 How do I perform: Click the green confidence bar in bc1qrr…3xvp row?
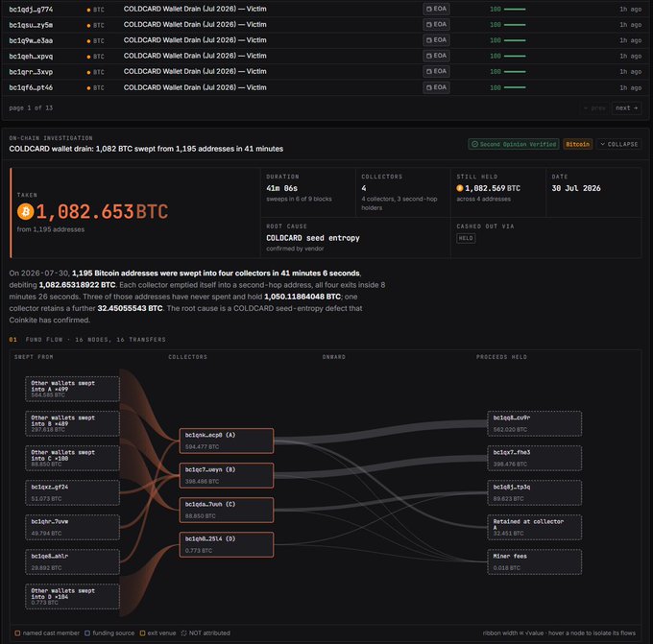coord(515,72)
